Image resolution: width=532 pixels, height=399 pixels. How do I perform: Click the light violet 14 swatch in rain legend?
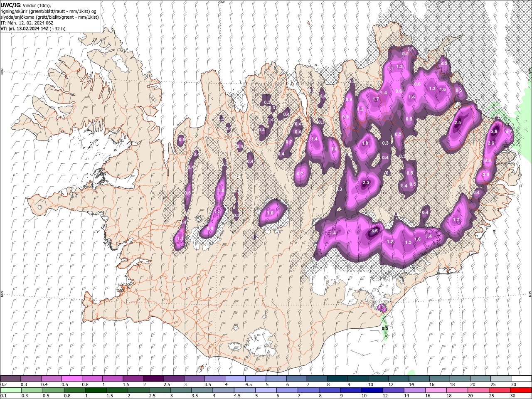point(415,390)
